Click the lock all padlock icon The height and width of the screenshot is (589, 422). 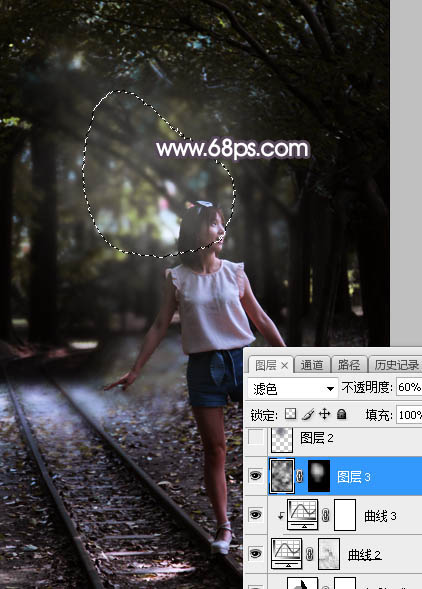342,414
